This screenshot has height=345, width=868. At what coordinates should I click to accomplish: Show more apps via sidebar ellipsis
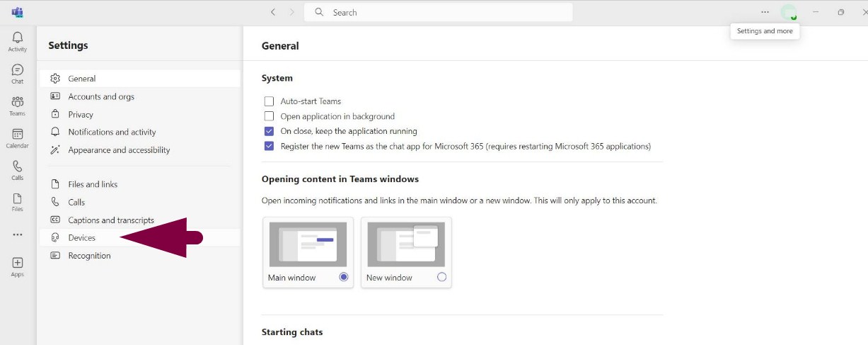18,234
